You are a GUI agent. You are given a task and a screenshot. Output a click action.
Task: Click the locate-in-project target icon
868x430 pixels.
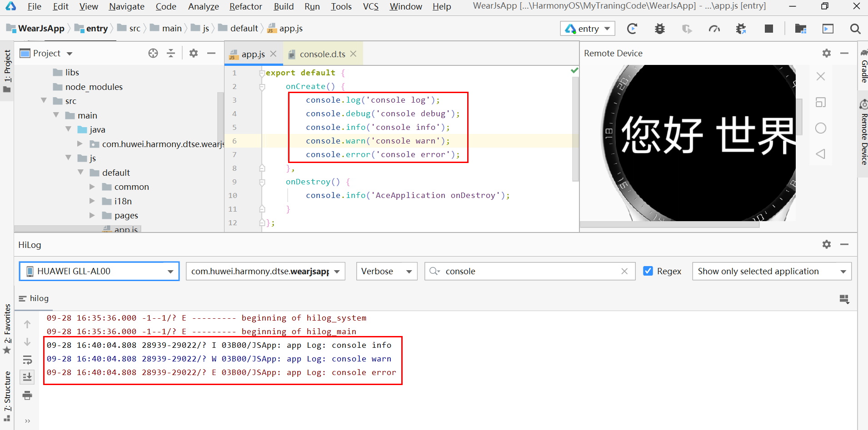153,53
